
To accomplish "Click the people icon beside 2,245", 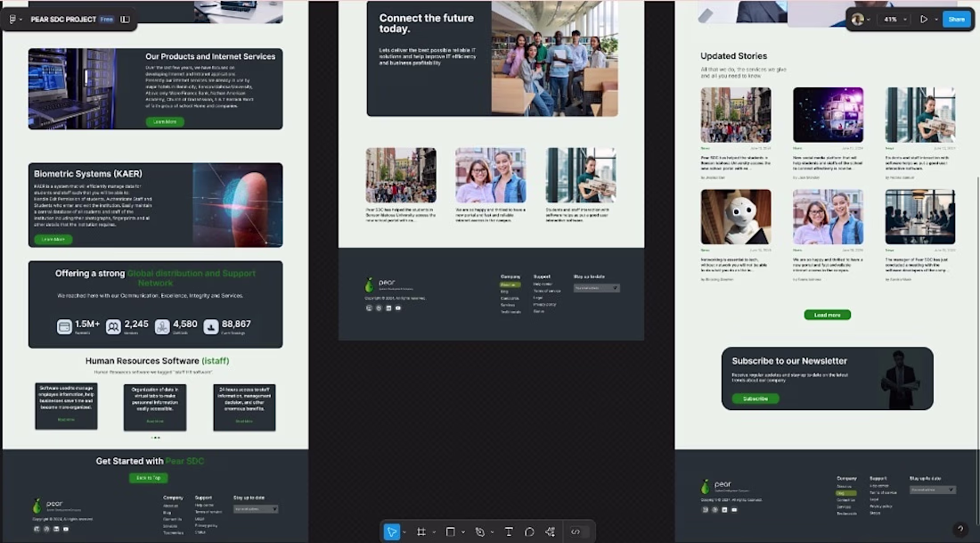I will pos(113,326).
